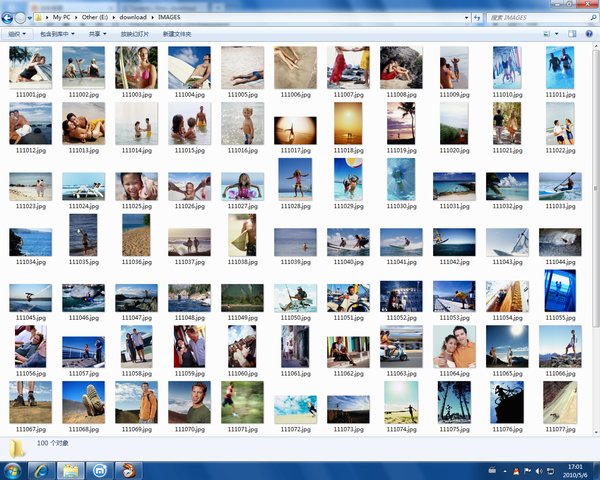Click the Forward navigation arrow button
The width and height of the screenshot is (600, 480).
[x=20, y=18]
